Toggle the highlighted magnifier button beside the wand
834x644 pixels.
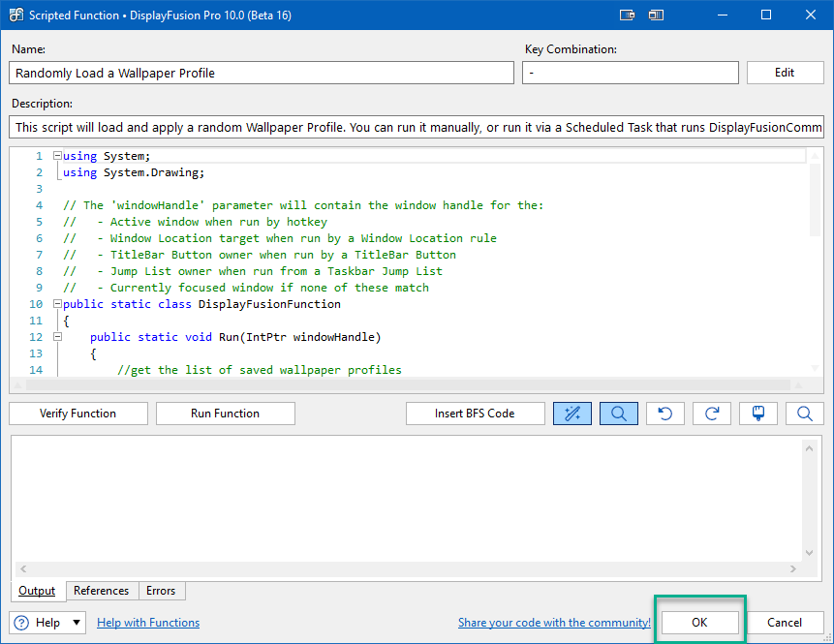click(x=618, y=414)
